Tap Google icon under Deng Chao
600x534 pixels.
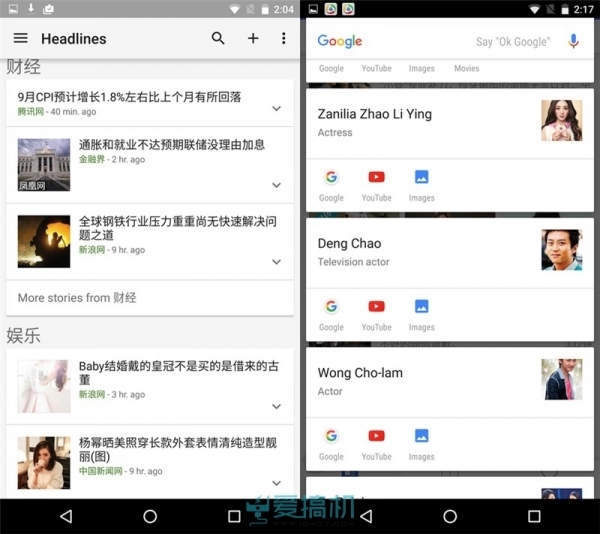(x=331, y=306)
